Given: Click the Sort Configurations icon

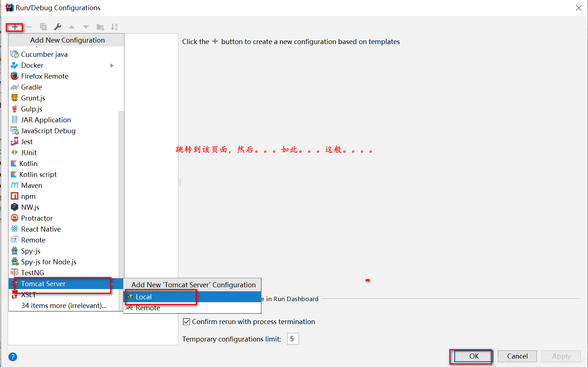Looking at the screenshot, I should point(114,27).
